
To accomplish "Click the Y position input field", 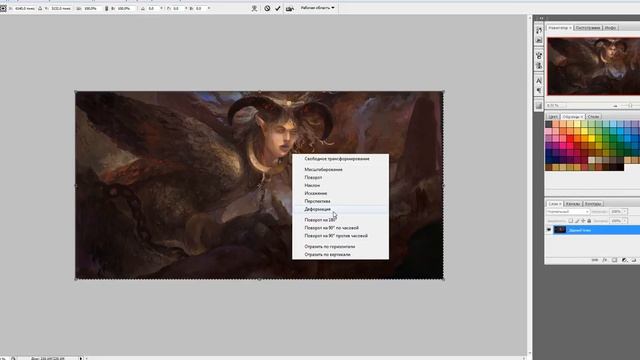I will pos(61,8).
